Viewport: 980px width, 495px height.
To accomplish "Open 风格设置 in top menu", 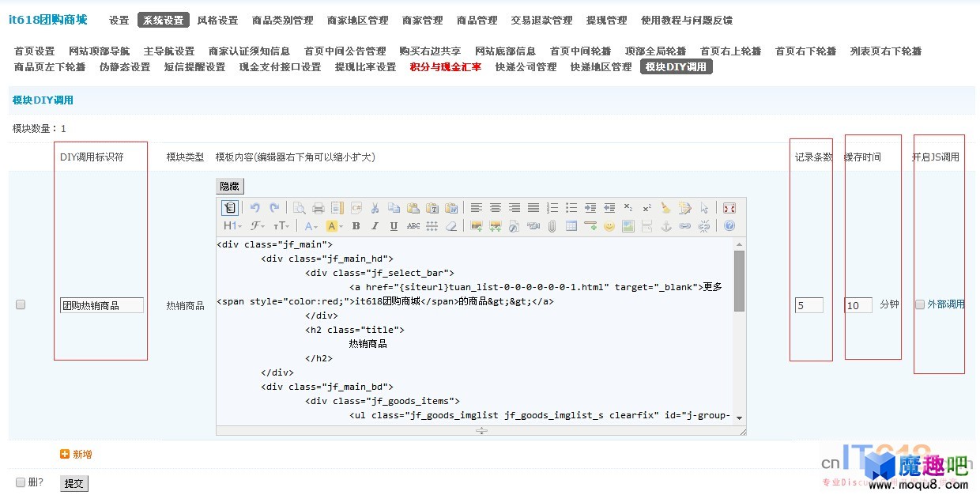I will click(217, 21).
